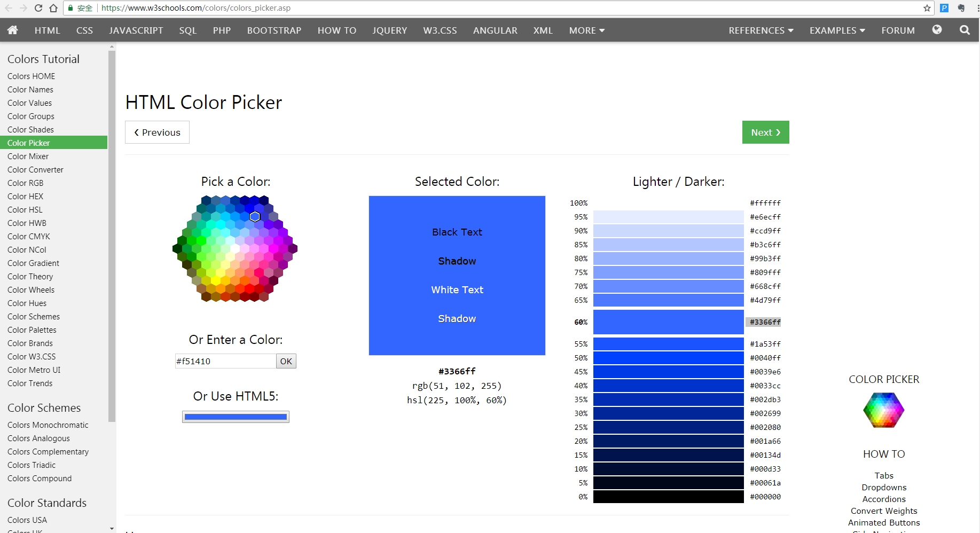
Task: Click the sidebar scroll down arrow
Action: [112, 529]
